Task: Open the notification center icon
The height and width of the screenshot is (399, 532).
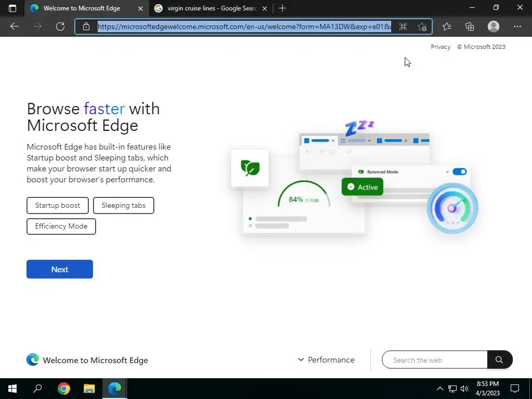Action: 515,389
